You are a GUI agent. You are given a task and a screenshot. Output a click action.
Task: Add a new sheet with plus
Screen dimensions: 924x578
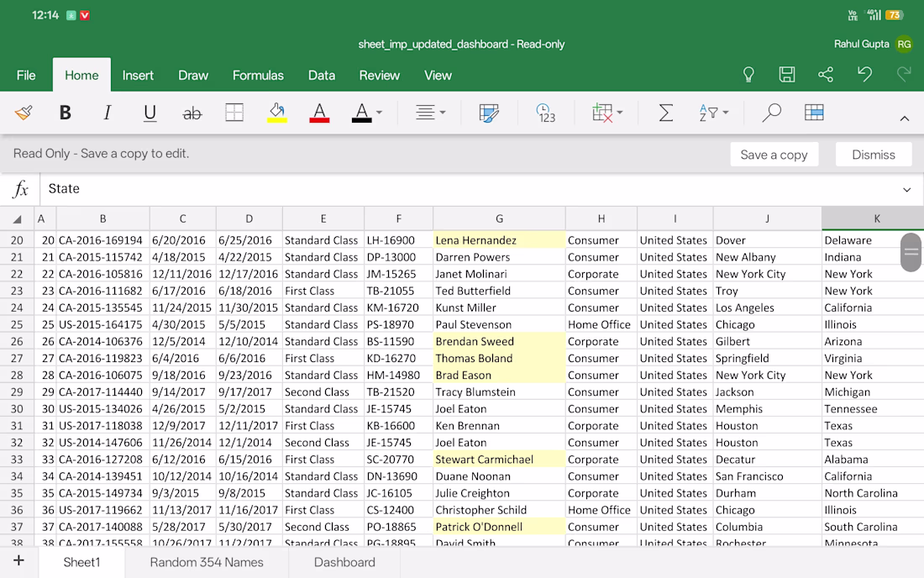click(18, 560)
